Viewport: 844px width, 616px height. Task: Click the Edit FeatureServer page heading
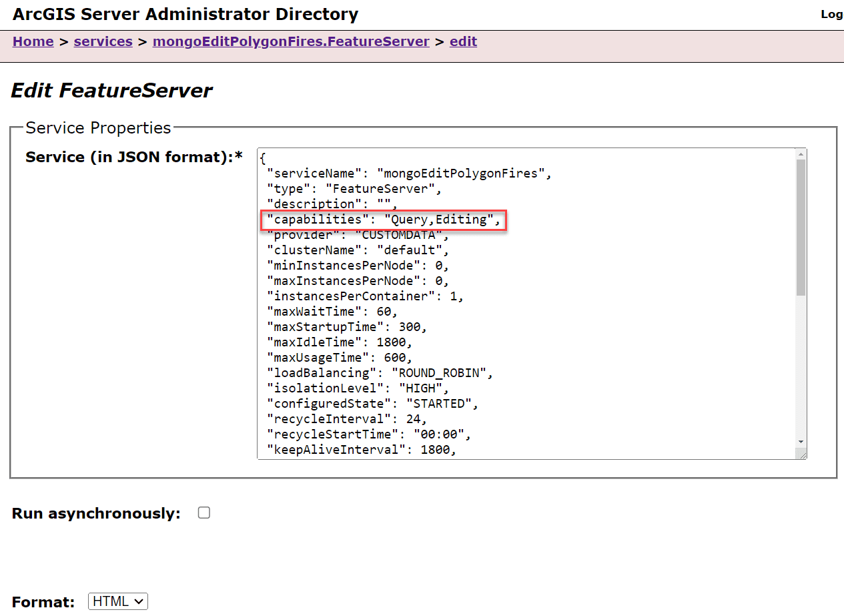[111, 90]
